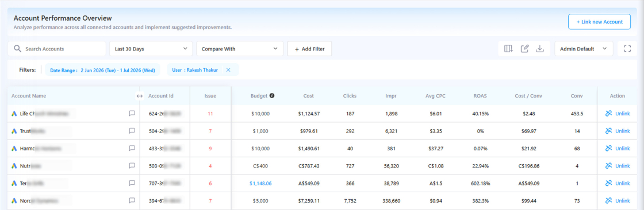Click the C$400 budget cell
The width and height of the screenshot is (644, 210).
pos(260,166)
